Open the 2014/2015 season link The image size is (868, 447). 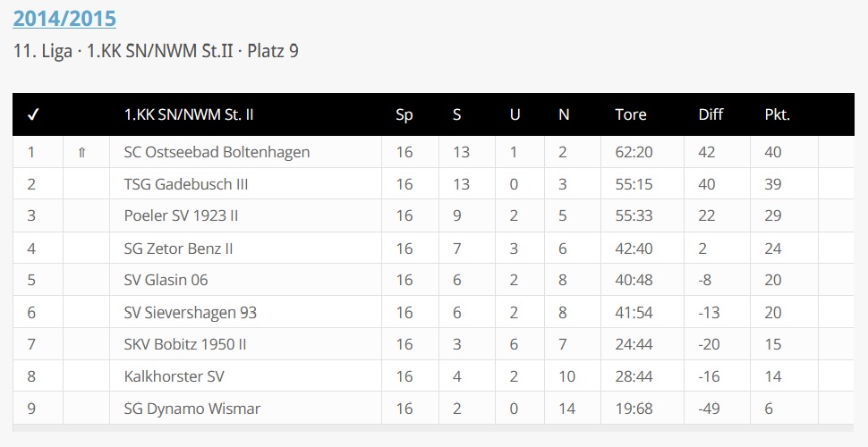tap(64, 18)
